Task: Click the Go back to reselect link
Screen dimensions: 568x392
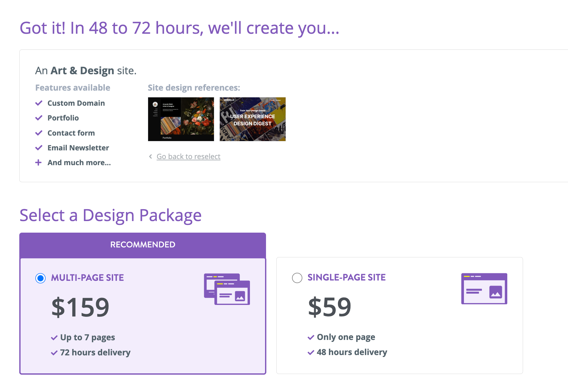Action: click(x=188, y=156)
